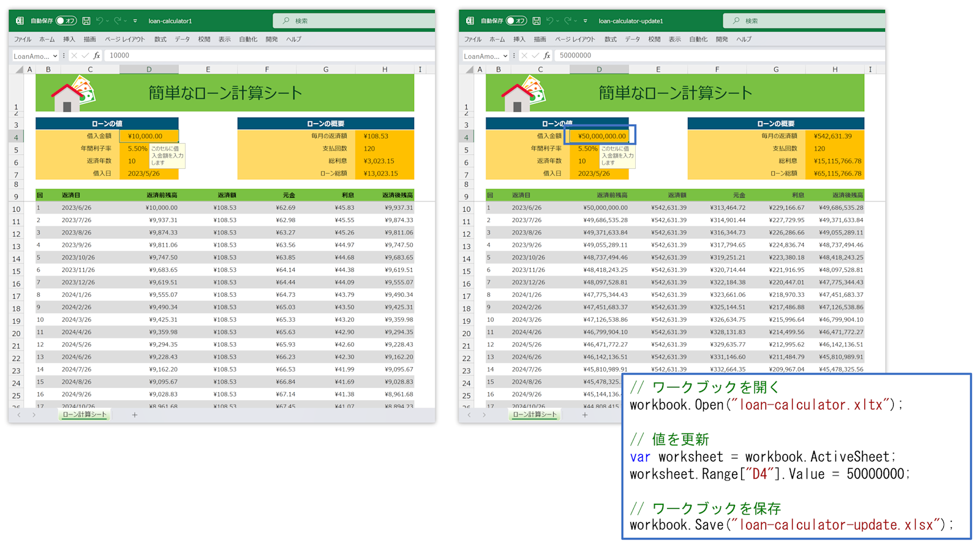The image size is (980, 549).
Task: Add a new sheet in the loan-calculator1 window
Action: pos(135,415)
